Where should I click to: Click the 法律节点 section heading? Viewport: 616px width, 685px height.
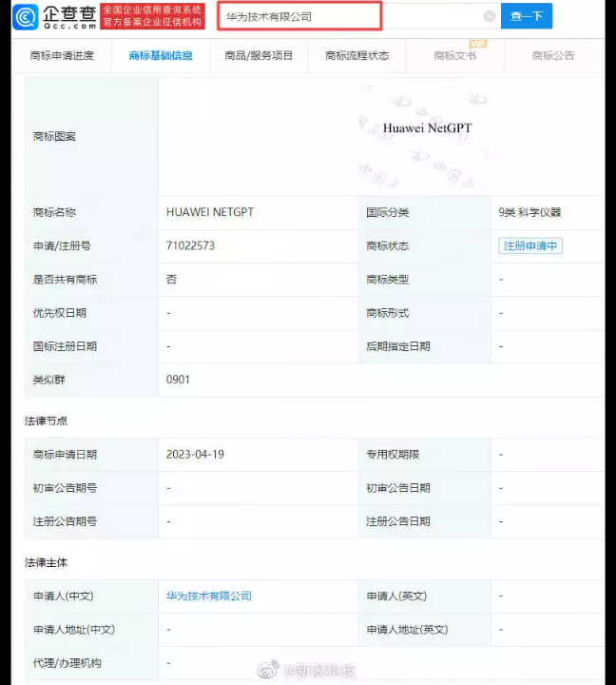click(46, 421)
